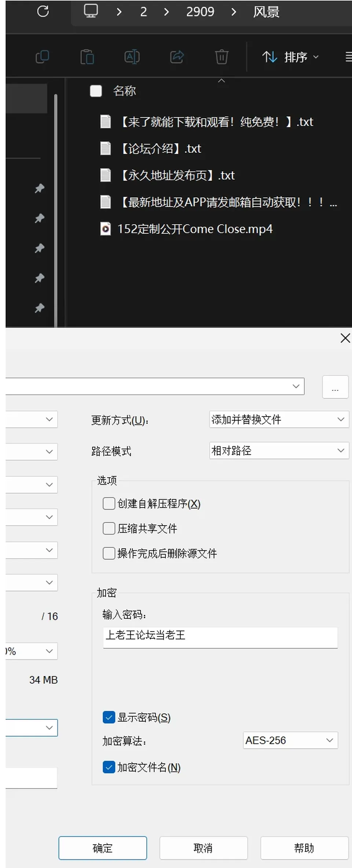
Task: Tick the select-all checkbox beside 名称
Action: (96, 91)
